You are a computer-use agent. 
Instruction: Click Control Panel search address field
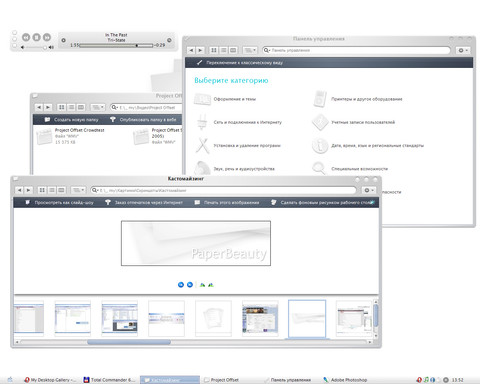pyautogui.click(x=356, y=50)
